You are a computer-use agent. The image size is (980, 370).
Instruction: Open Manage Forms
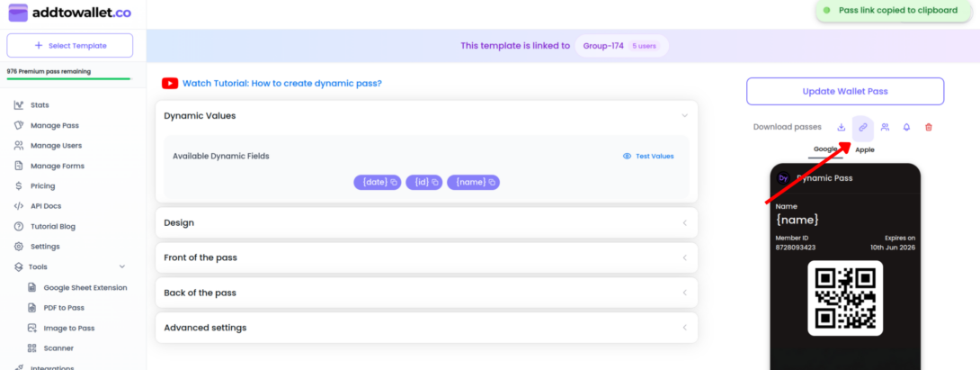pos(57,166)
